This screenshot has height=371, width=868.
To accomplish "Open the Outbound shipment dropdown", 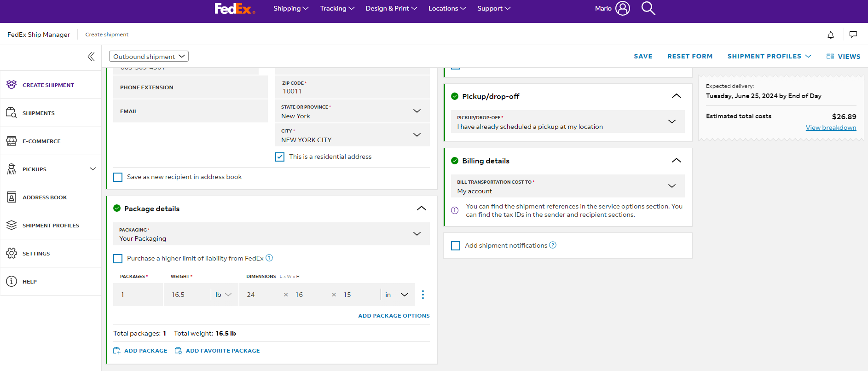I will click(149, 56).
